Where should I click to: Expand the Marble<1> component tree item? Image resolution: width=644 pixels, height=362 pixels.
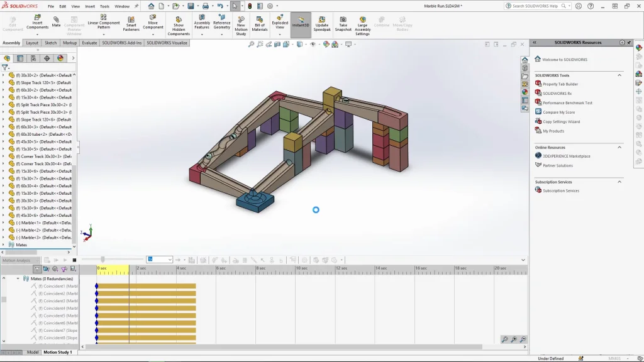click(x=3, y=222)
